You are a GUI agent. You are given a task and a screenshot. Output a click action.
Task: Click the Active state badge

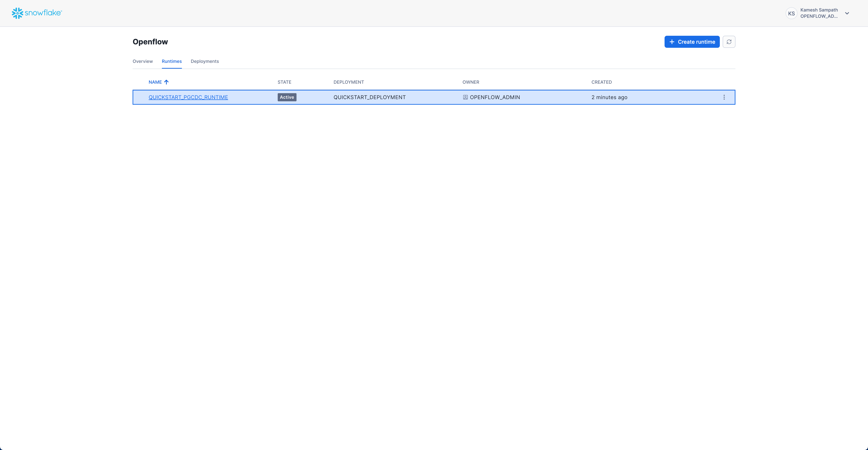point(287,97)
